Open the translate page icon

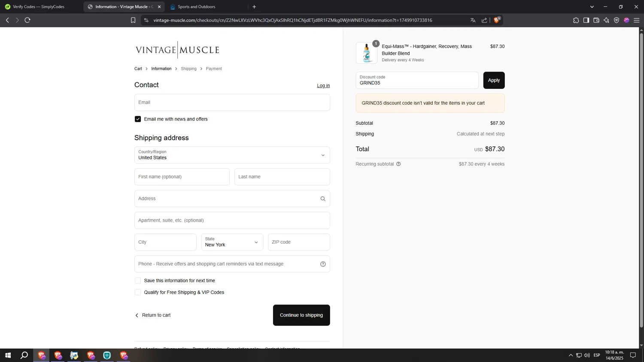473,20
